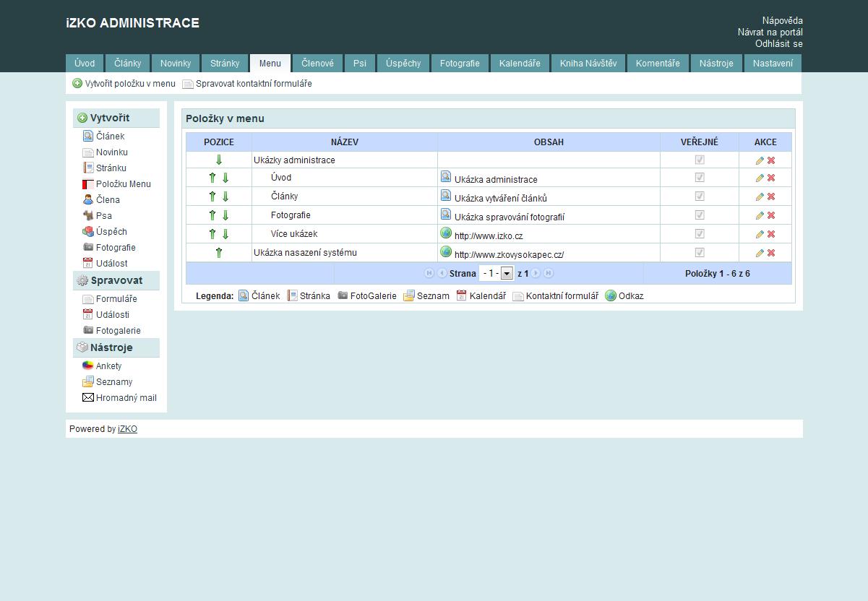Click http://www.zkovysokapec.cz/ content cell
Viewport: 868px width, 601px height.
[x=509, y=254]
